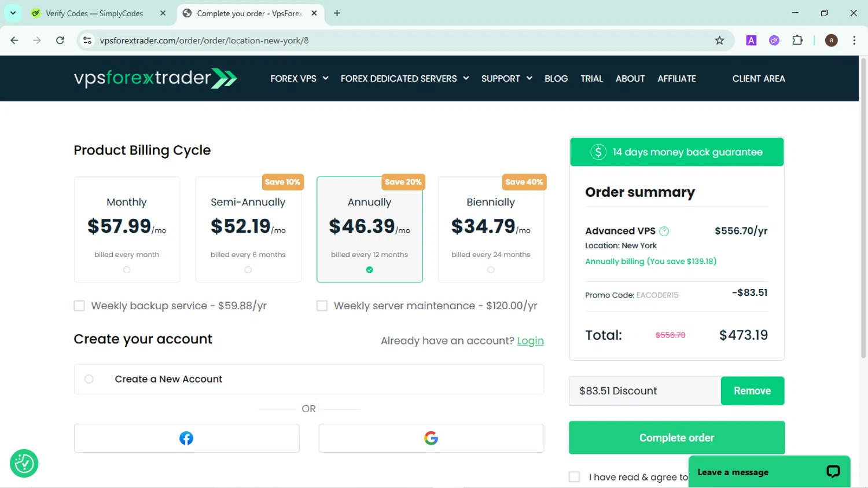This screenshot has height=488, width=868.
Task: Click the Promo Code EACODER15 text
Action: tap(631, 295)
